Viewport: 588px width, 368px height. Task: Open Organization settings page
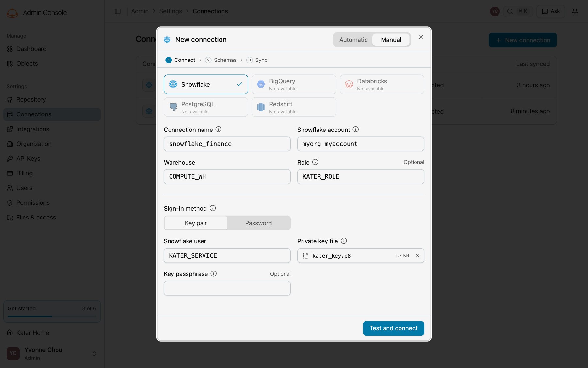[52, 144]
